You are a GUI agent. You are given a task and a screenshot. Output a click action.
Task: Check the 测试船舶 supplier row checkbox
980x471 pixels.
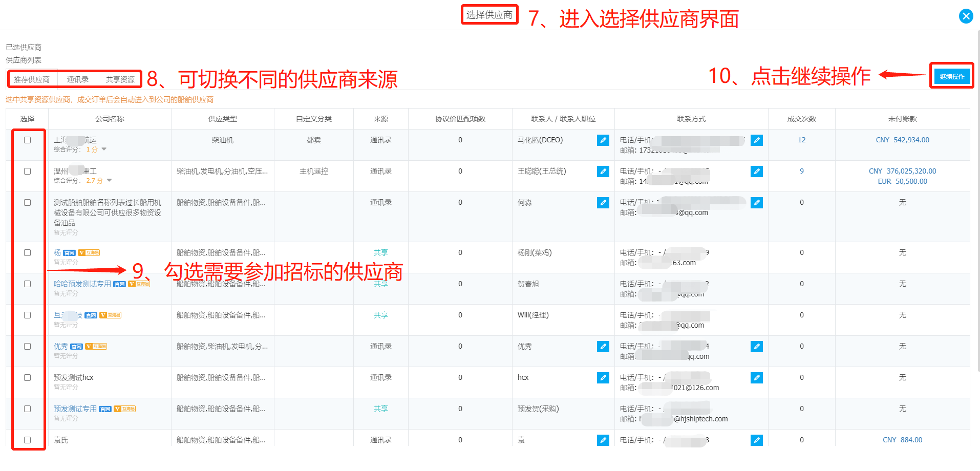27,203
